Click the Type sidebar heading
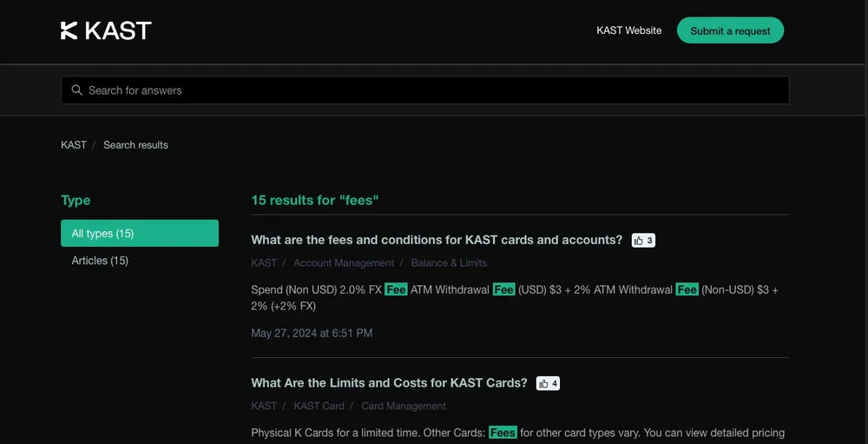The height and width of the screenshot is (444, 868). pos(76,200)
